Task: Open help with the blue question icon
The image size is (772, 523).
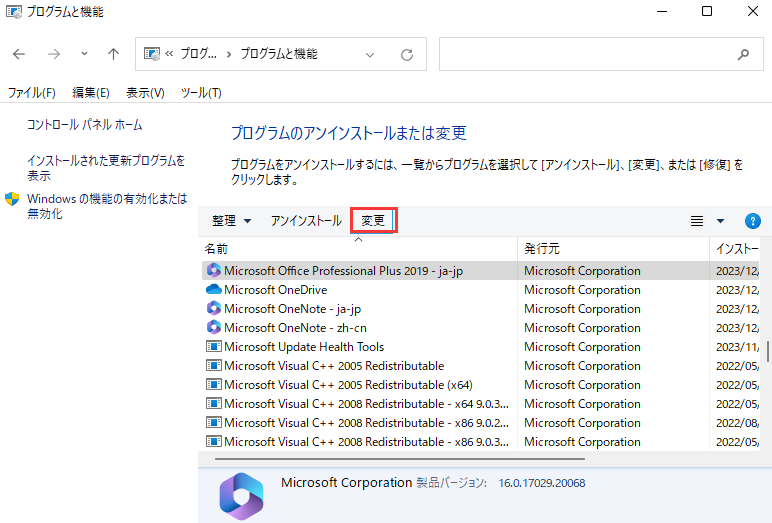Action: pos(752,221)
